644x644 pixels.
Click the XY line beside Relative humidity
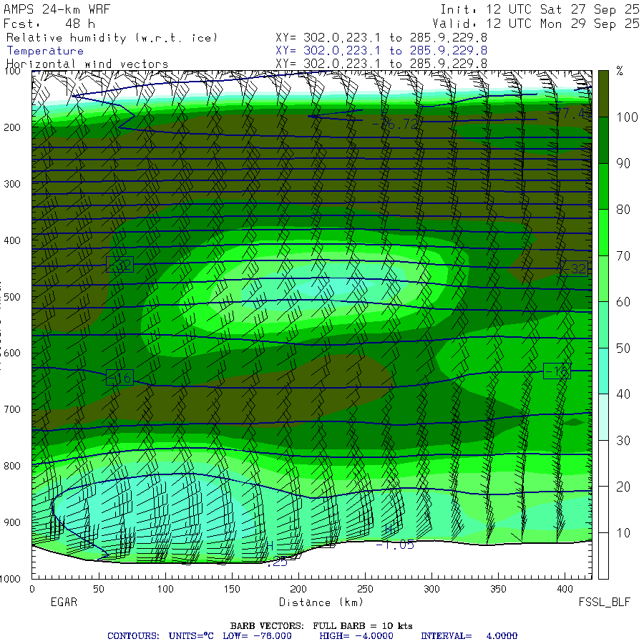click(x=381, y=37)
